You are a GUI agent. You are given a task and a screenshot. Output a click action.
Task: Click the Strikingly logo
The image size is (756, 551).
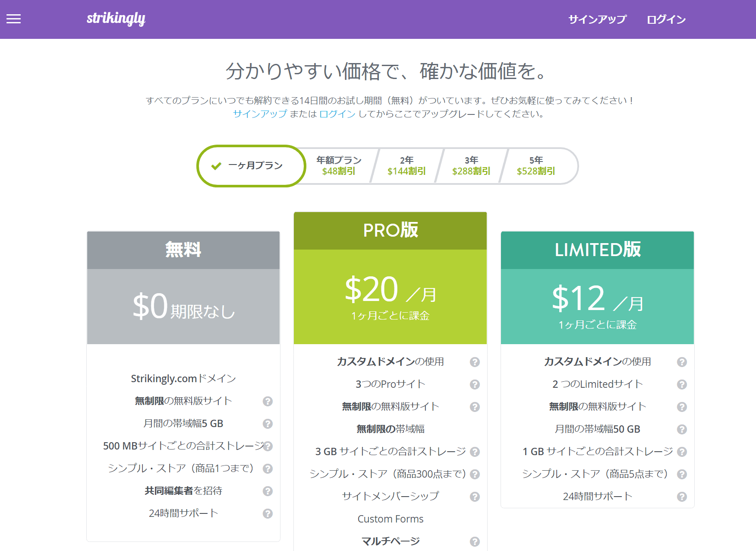(x=116, y=19)
